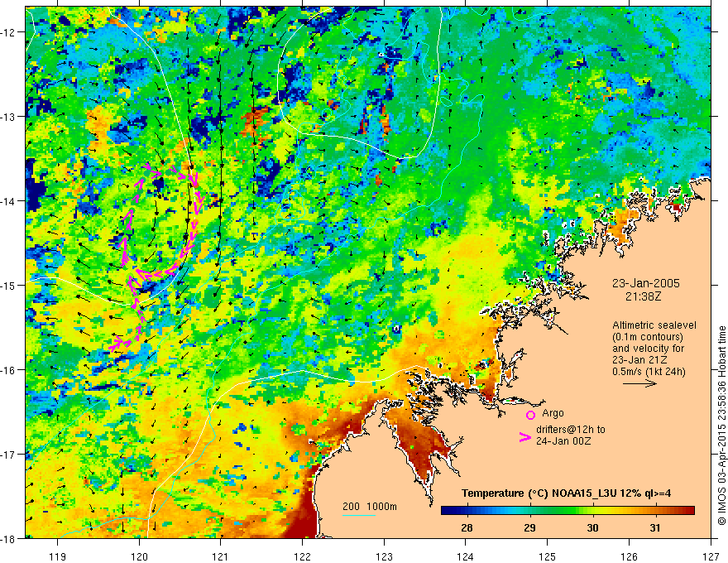Viewport: 728px width, 563px height.
Task: Click the 'Argo' legend label
Action: coord(553,413)
